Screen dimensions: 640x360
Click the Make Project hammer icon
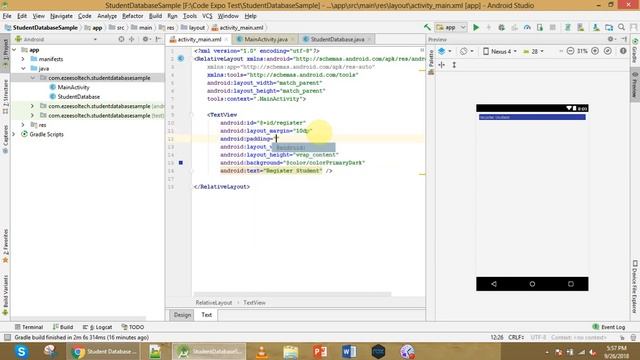click(427, 27)
